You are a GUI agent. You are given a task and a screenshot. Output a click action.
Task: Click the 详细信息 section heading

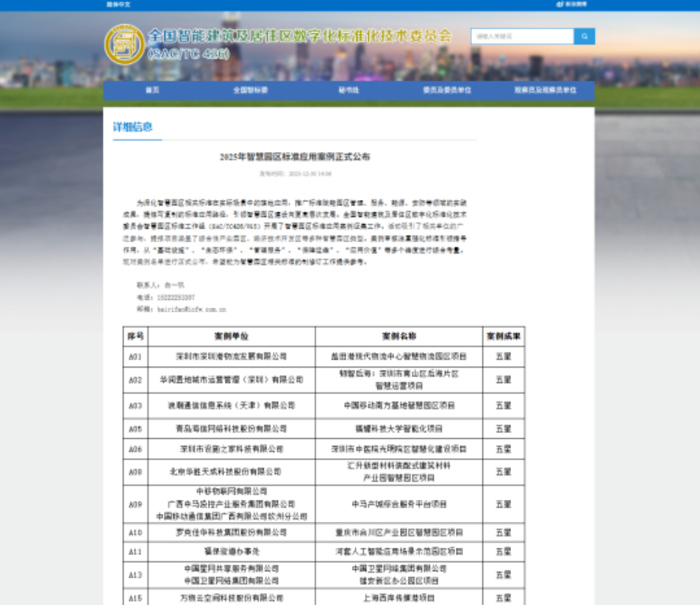coord(133,127)
